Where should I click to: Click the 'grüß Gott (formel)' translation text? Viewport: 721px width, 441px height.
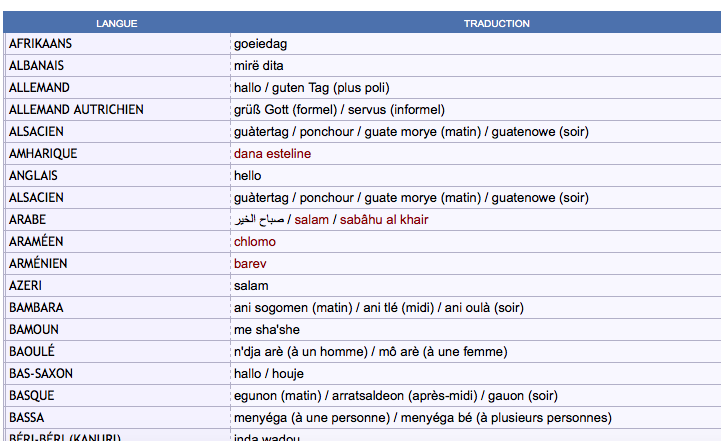(x=284, y=110)
